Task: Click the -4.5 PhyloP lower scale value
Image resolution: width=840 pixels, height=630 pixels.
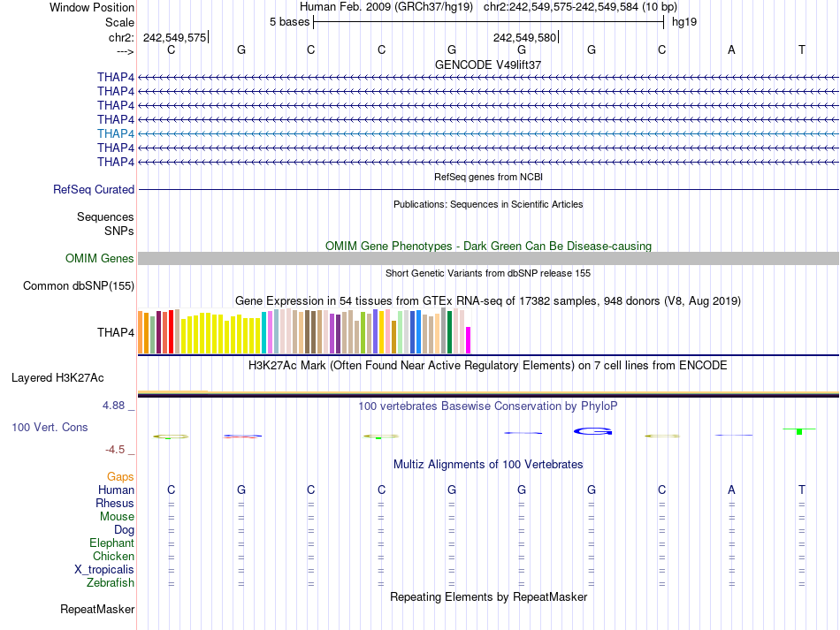Action: [115, 450]
